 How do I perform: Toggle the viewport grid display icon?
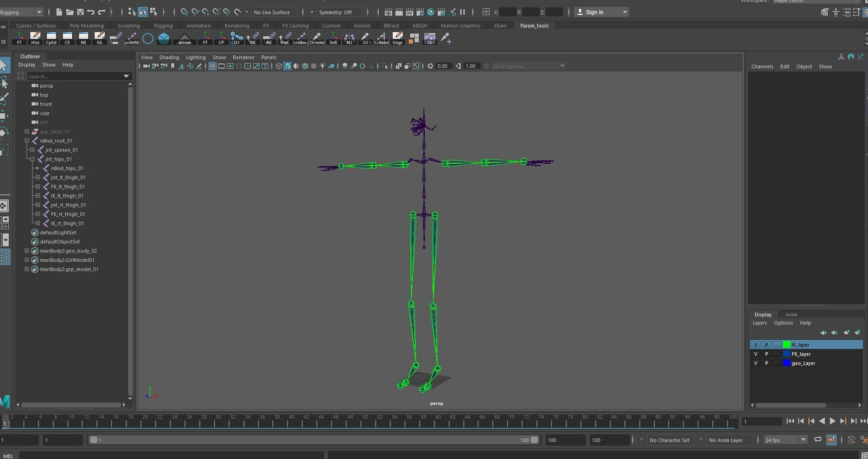213,66
